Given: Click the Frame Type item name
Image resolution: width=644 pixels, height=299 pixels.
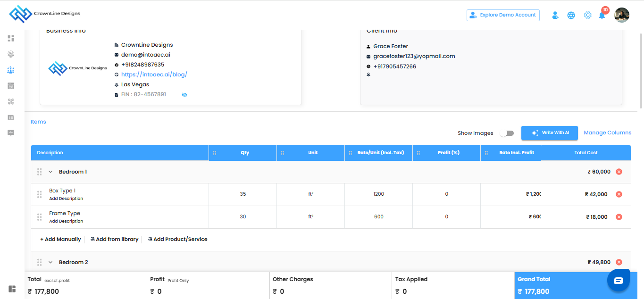Looking at the screenshot, I should [65, 213].
